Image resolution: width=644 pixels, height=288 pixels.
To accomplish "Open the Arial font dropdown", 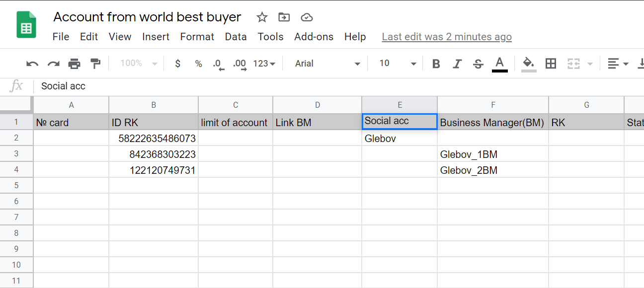I will (327, 64).
